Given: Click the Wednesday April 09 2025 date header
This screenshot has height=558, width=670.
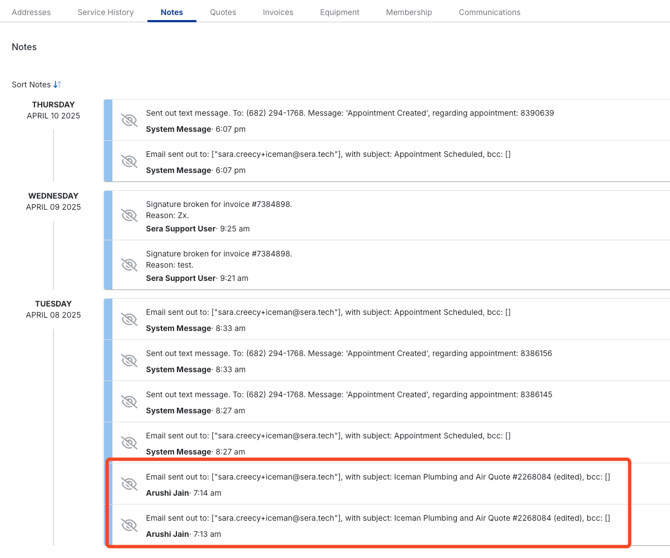Looking at the screenshot, I should [53, 201].
